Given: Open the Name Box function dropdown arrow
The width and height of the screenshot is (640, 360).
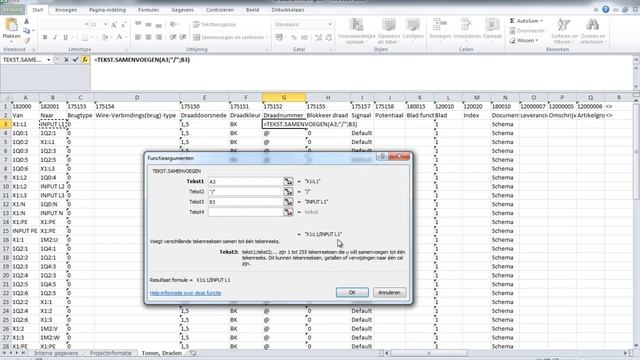Looking at the screenshot, I should click(x=49, y=60).
